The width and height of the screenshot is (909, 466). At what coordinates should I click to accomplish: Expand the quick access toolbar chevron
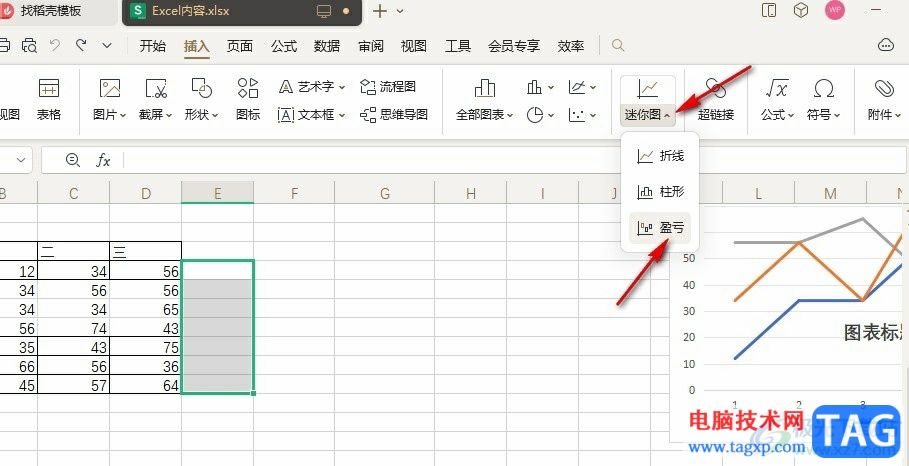[x=107, y=45]
